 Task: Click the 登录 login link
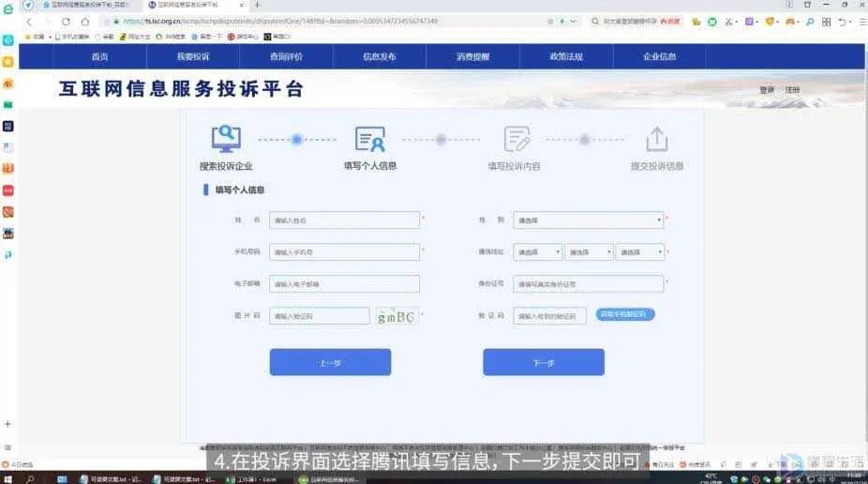767,90
